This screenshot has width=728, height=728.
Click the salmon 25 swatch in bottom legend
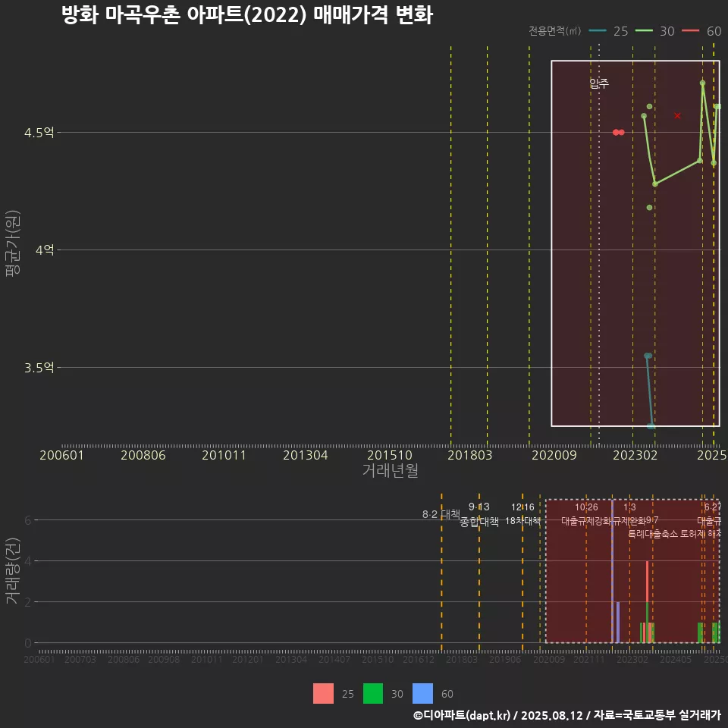coord(323,693)
